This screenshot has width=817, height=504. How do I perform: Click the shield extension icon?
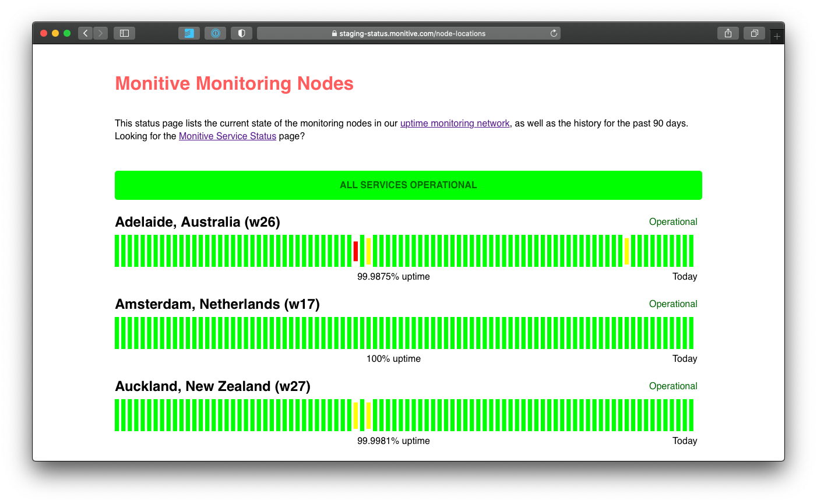[241, 33]
